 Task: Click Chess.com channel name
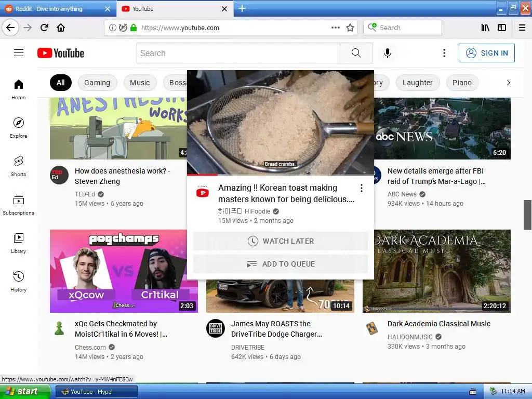click(x=90, y=347)
